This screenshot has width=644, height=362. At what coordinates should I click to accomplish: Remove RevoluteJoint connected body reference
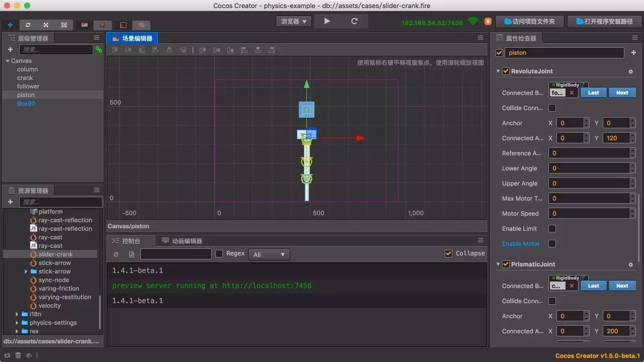coord(572,93)
